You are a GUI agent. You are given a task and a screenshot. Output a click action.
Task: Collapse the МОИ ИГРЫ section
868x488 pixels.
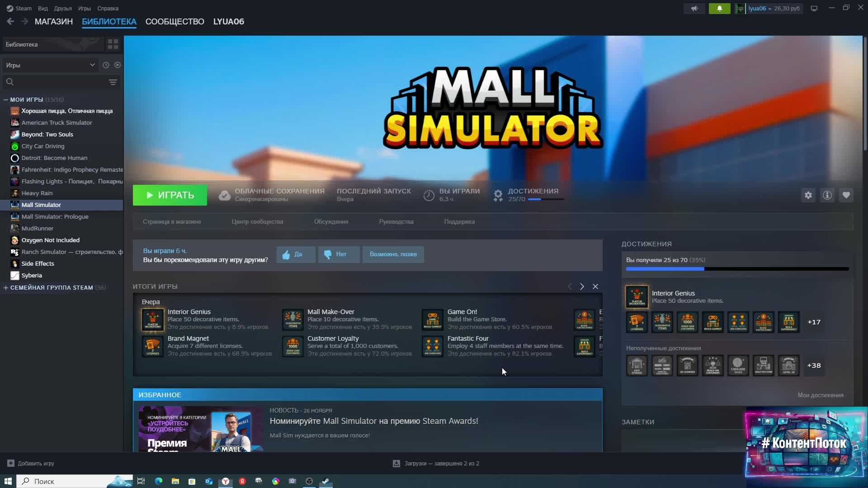[6, 99]
